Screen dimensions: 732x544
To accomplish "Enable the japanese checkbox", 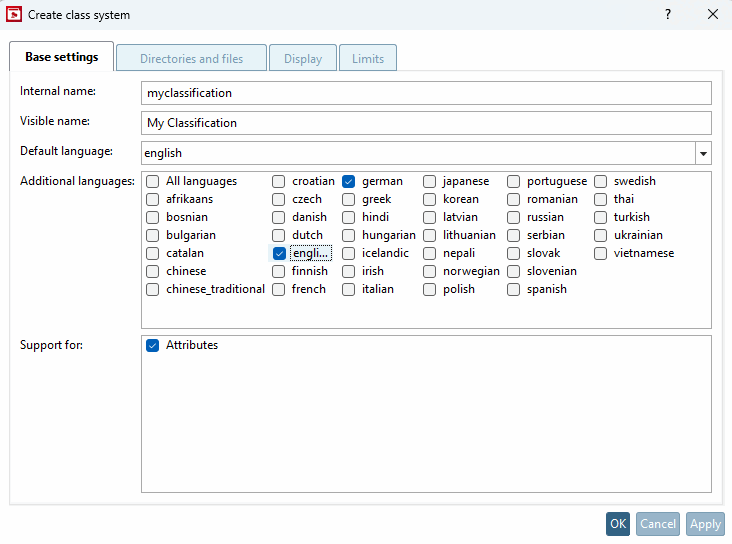I will point(429,181).
